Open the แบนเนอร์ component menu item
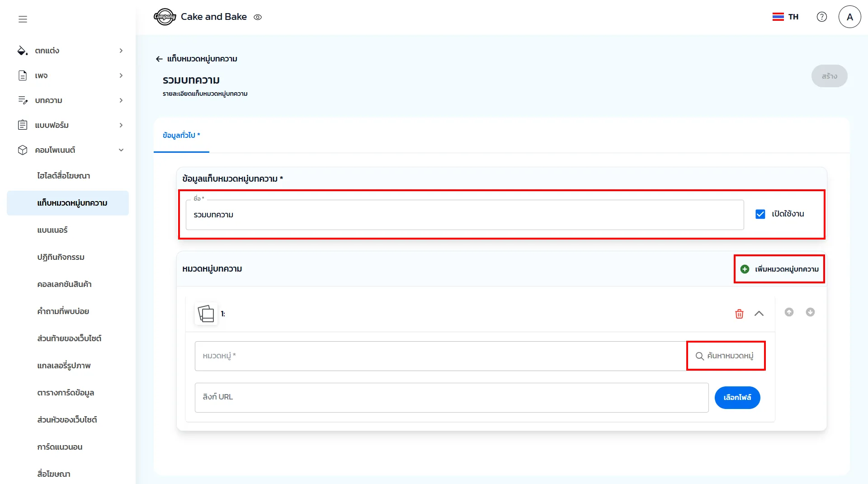868x484 pixels. pyautogui.click(x=52, y=230)
